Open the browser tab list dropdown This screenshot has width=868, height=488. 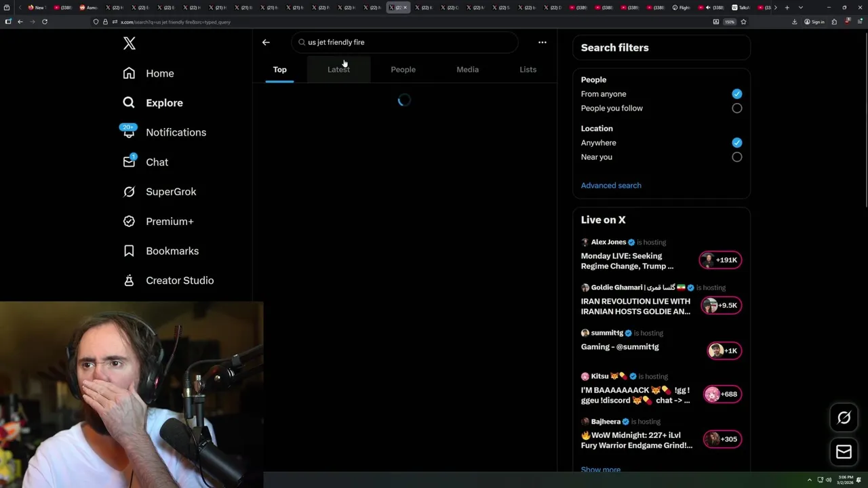801,7
